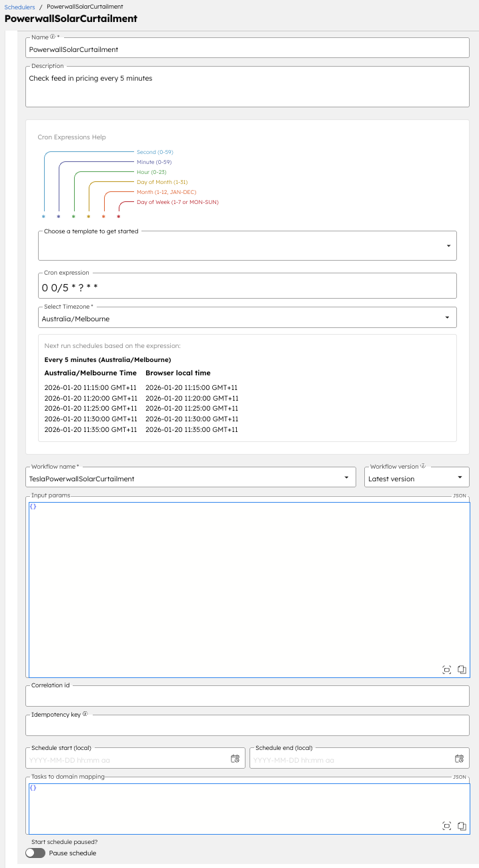Click the Melbourne 11:35:00 run time

pyautogui.click(x=91, y=430)
